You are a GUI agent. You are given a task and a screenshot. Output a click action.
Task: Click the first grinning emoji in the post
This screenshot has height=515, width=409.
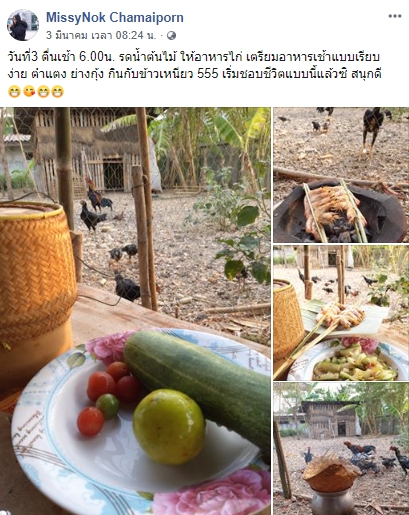pyautogui.click(x=14, y=91)
